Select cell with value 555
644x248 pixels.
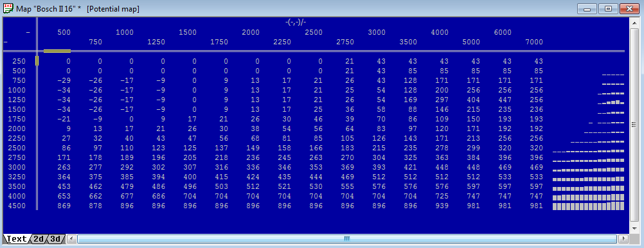[348, 187]
